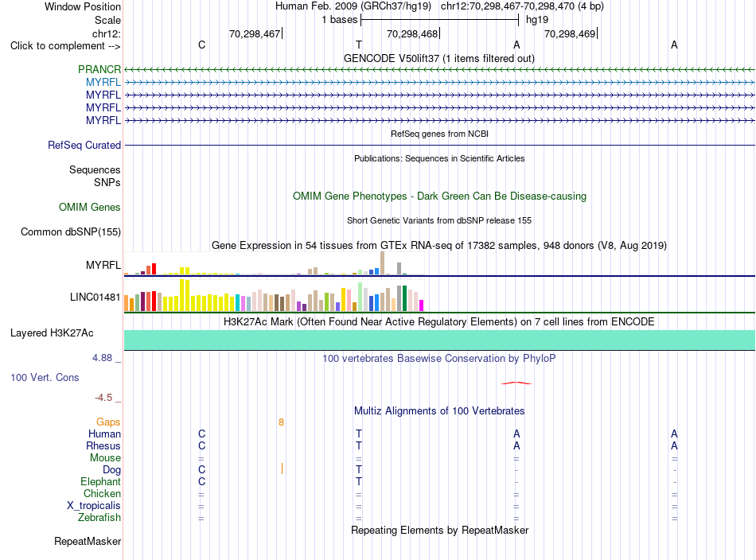Select the Zebrafish alignment row label
The width and height of the screenshot is (756, 560).
coord(99,517)
